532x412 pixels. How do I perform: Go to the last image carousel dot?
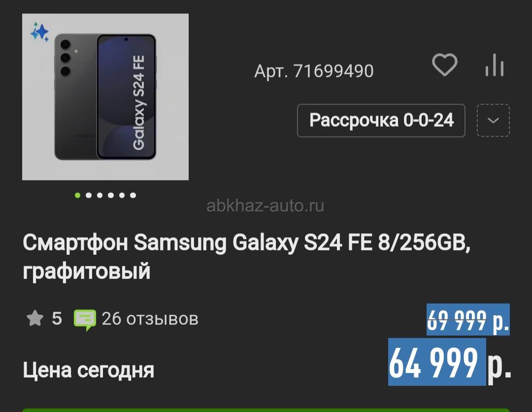coord(133,195)
